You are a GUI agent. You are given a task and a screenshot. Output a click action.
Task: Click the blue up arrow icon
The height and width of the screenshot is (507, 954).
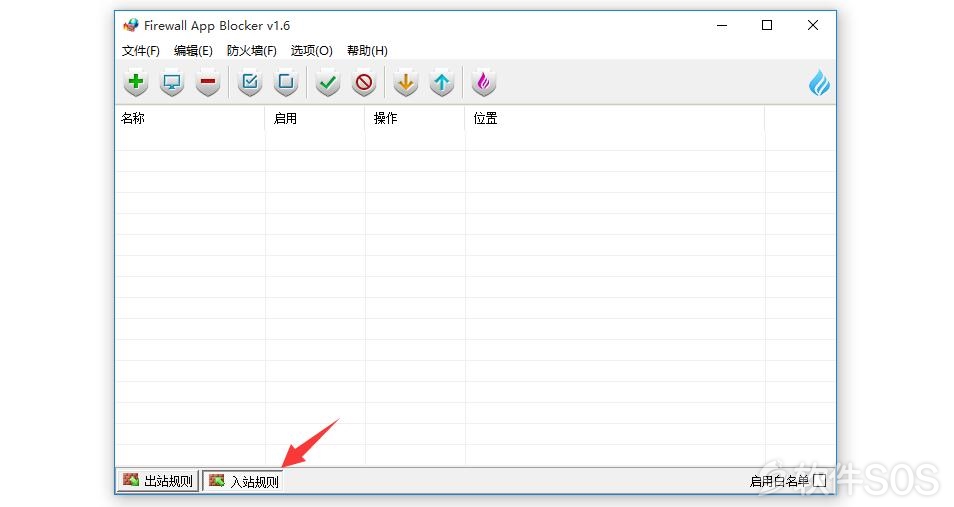pyautogui.click(x=442, y=82)
